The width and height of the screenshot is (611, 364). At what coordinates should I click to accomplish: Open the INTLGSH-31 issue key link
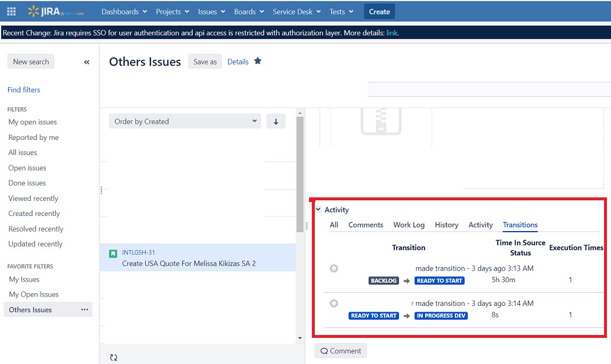pos(138,253)
